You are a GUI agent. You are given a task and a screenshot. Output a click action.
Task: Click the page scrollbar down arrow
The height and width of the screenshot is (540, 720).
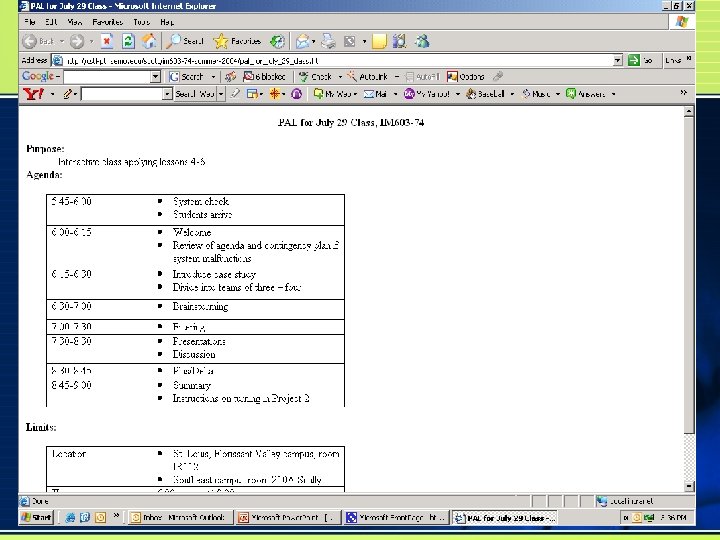(x=688, y=486)
